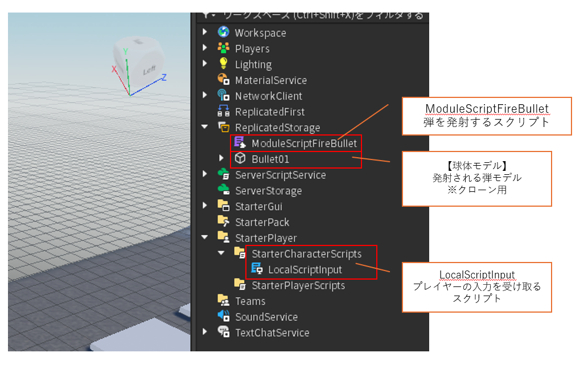Select ServerScriptService in the explorer
588x373 pixels.
[x=280, y=175]
